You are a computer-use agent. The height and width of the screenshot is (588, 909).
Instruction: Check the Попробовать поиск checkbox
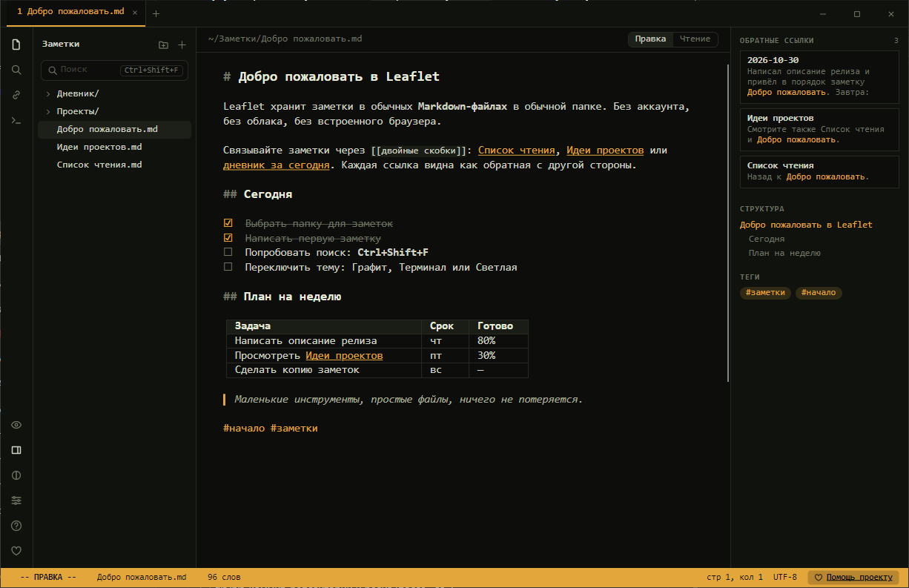click(x=228, y=252)
